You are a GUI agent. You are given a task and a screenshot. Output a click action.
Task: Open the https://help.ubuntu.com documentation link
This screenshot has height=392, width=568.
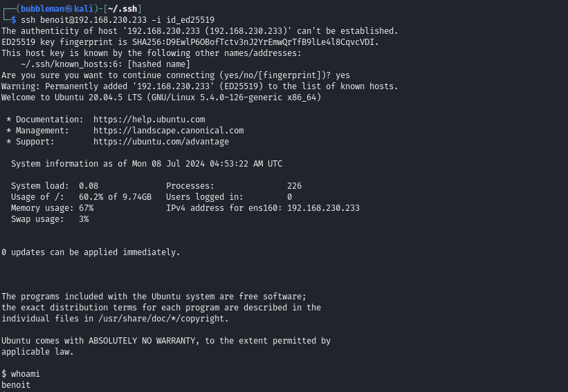pyautogui.click(x=149, y=120)
